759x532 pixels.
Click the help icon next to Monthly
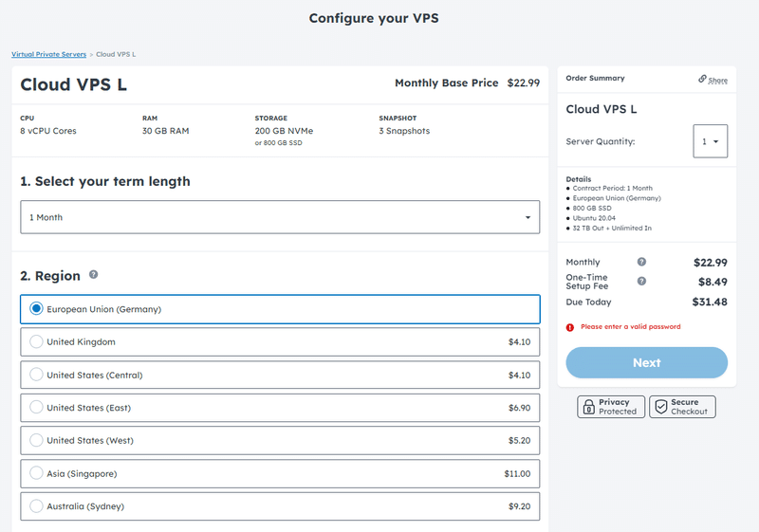pyautogui.click(x=641, y=262)
